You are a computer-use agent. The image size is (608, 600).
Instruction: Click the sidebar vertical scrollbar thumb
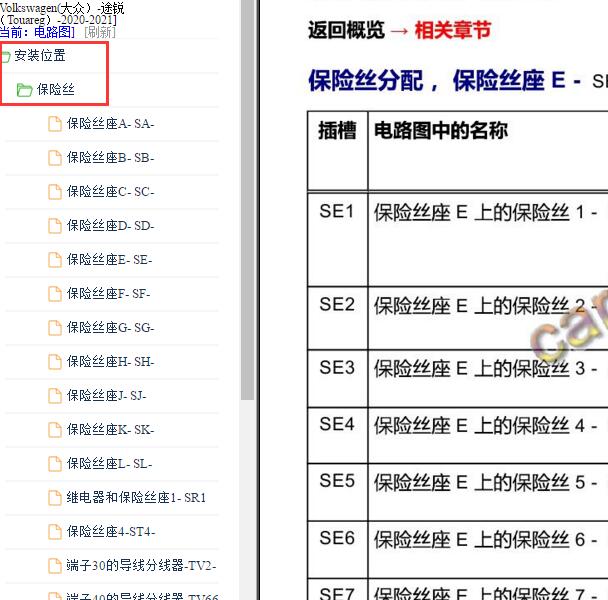(x=247, y=200)
